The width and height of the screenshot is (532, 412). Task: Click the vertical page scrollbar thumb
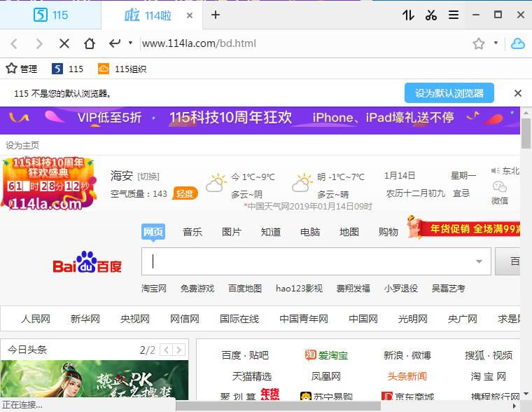[526, 130]
